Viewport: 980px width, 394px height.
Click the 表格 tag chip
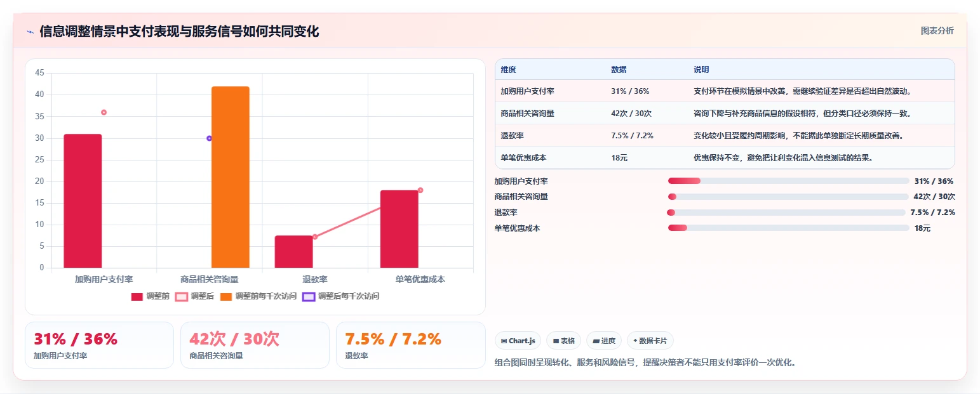pyautogui.click(x=563, y=341)
